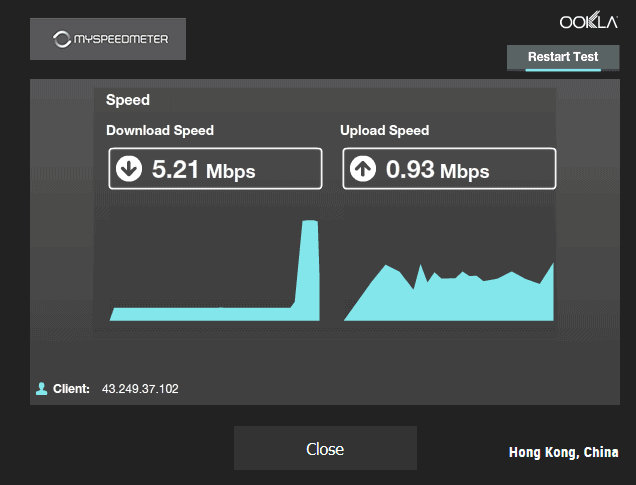Click the 0.93 Mbps upload result box

point(449,168)
